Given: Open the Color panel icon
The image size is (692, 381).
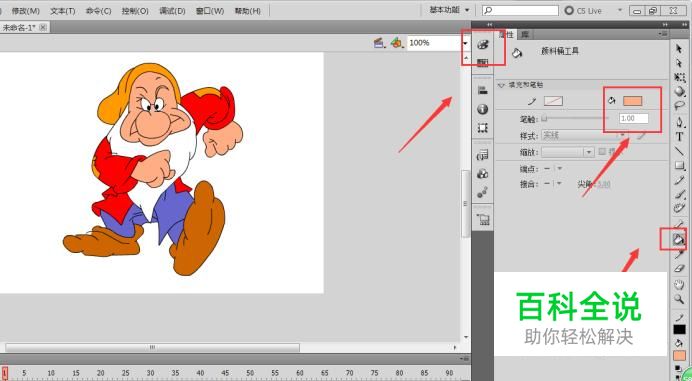Looking at the screenshot, I should [x=483, y=45].
